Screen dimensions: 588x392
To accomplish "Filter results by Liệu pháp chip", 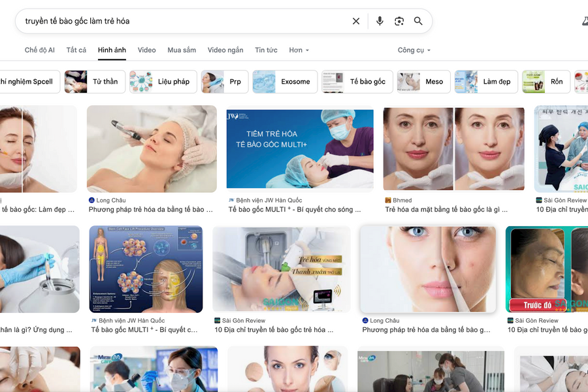I will 162,82.
